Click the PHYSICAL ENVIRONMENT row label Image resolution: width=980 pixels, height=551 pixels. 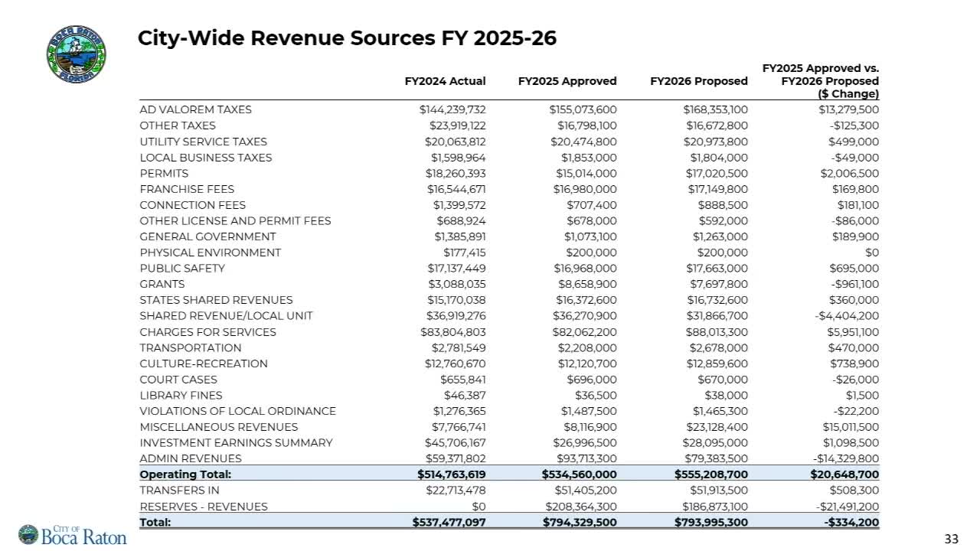pos(211,253)
